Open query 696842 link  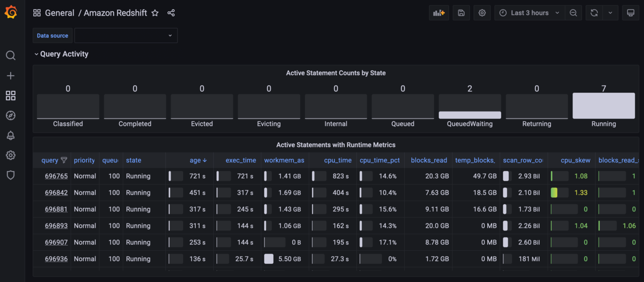click(x=56, y=192)
